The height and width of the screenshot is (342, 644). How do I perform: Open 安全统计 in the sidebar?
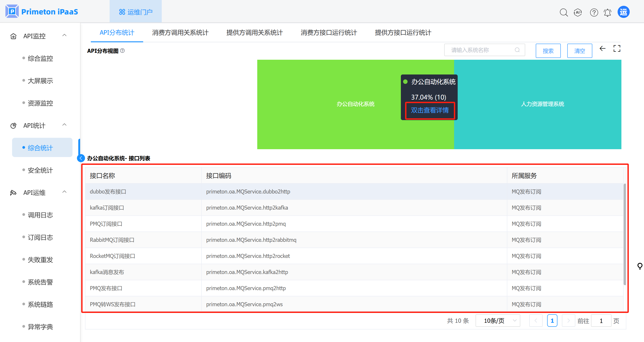point(40,170)
